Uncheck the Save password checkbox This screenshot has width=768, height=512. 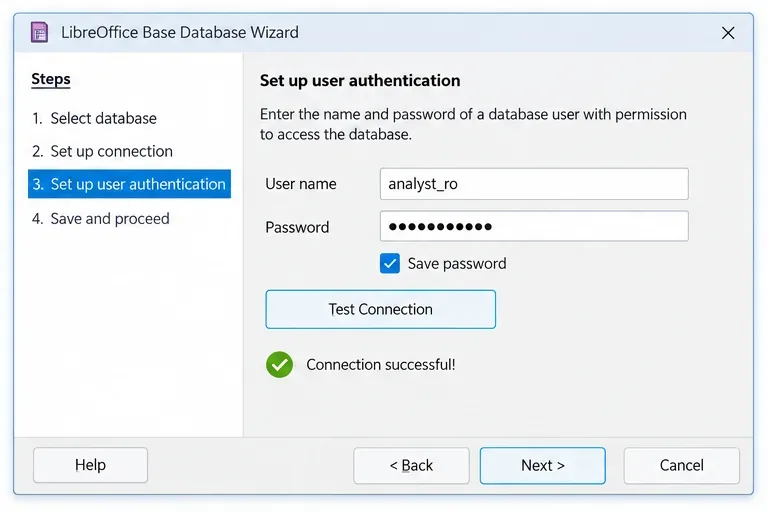tap(390, 264)
